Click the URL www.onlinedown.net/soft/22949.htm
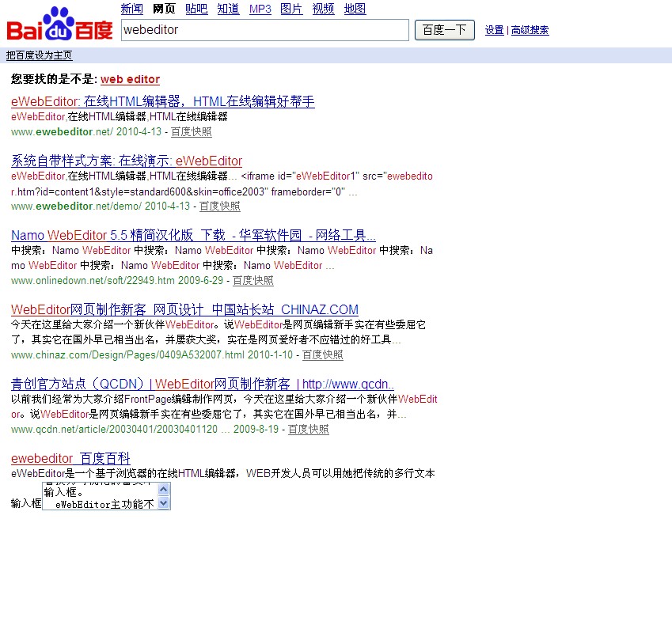The height and width of the screenshot is (629, 672). point(93,281)
